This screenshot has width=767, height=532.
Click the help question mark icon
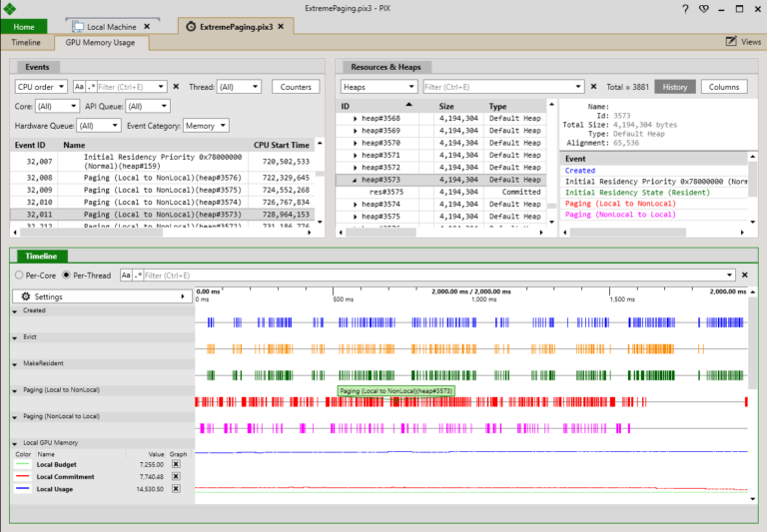[x=684, y=8]
